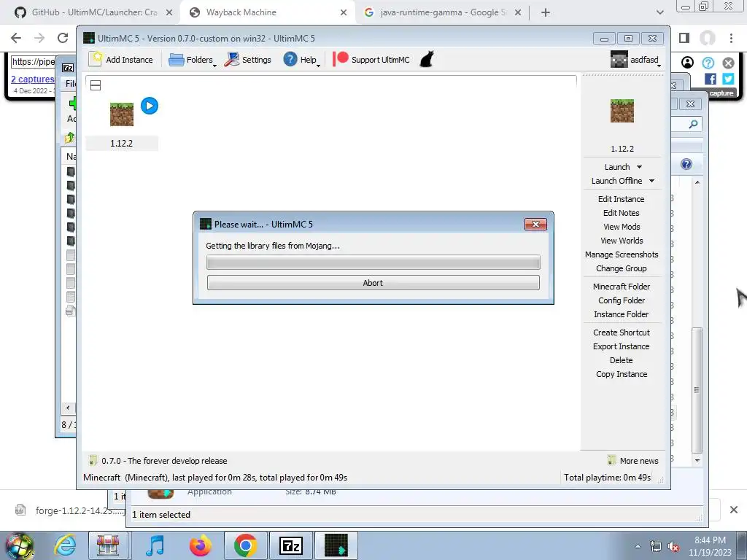Click Chrome forward arrow
This screenshot has width=747, height=560.
click(x=39, y=38)
